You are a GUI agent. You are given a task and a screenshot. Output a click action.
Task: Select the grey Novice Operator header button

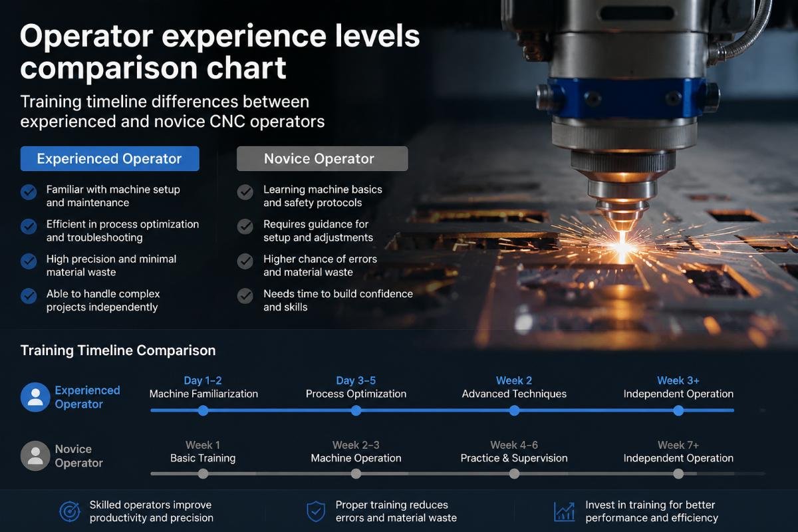point(323,159)
